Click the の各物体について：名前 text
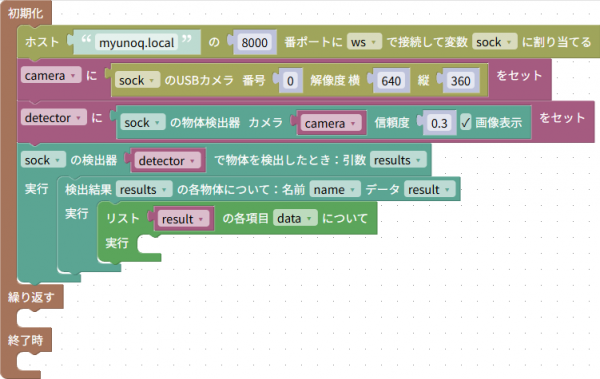The image size is (600, 379). 241,190
